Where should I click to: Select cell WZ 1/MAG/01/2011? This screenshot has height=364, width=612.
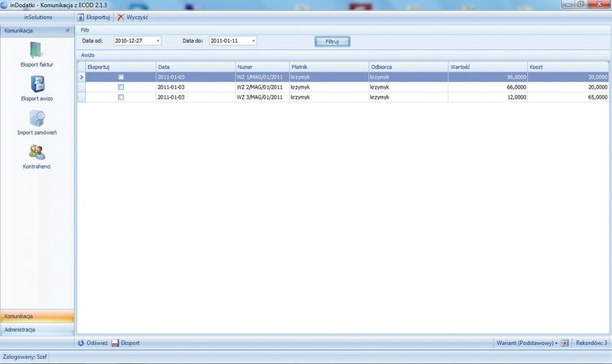(x=262, y=77)
